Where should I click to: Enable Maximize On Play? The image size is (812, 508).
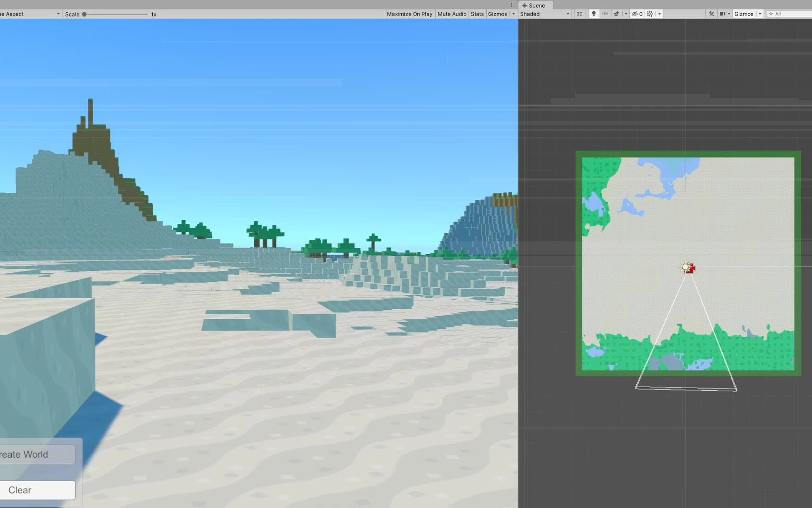[408, 14]
